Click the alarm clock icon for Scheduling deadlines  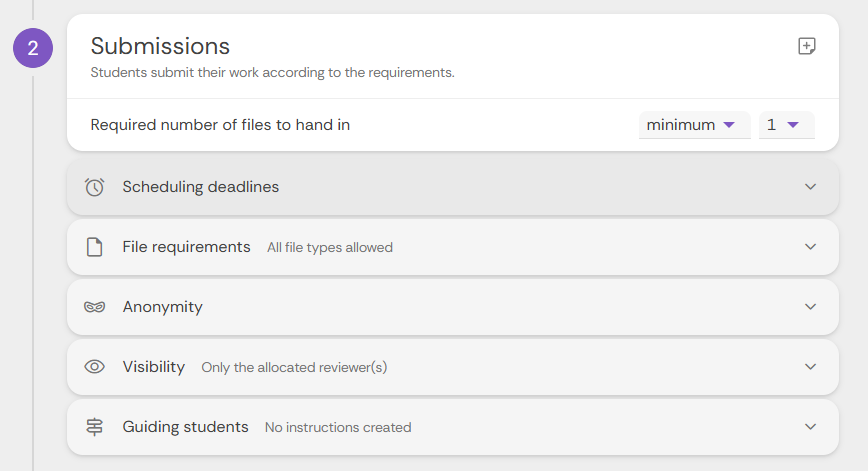coord(95,187)
